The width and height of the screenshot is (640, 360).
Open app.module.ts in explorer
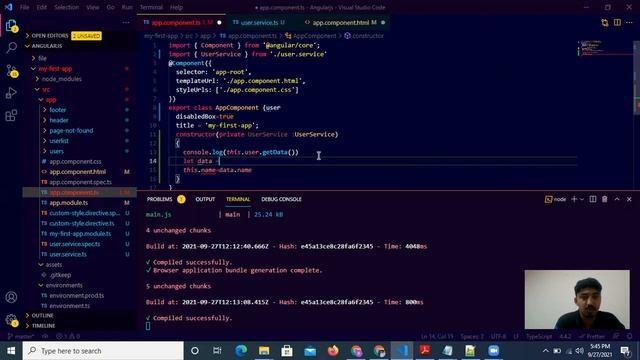tap(80, 203)
